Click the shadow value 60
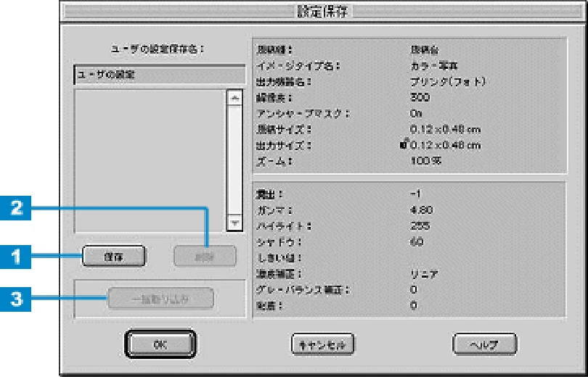Image resolution: width=588 pixels, height=377 pixels. coord(417,242)
